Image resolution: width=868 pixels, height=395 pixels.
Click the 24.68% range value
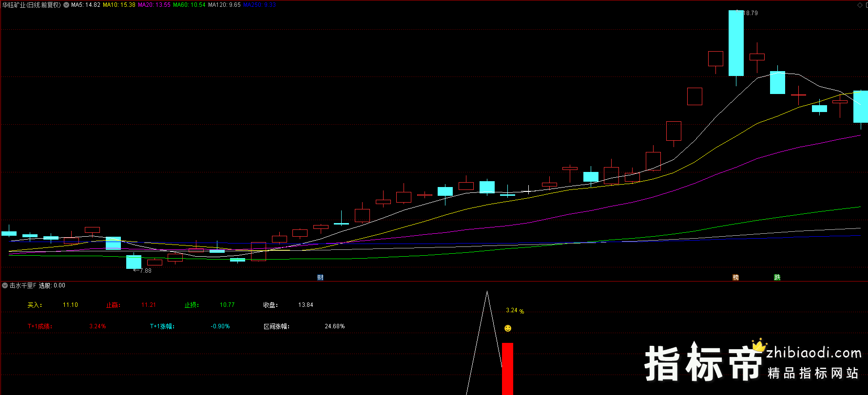(x=335, y=326)
